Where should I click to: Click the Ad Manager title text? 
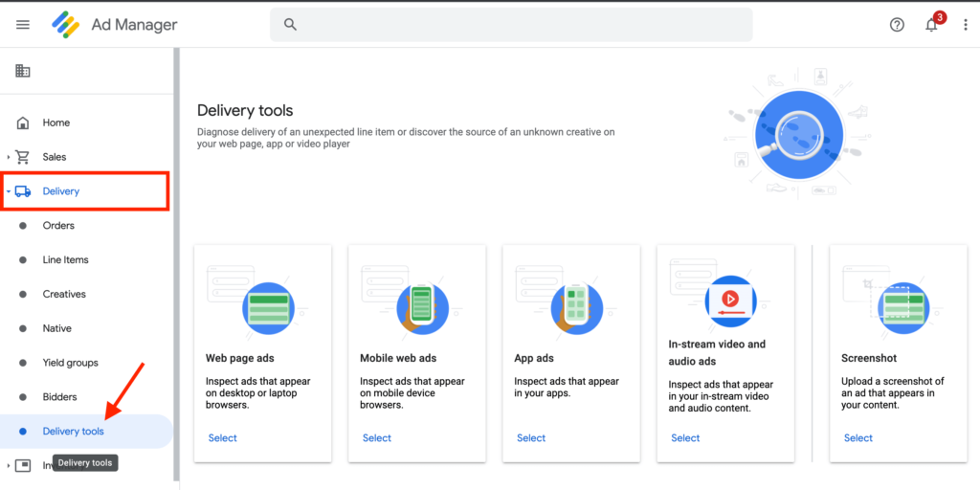coord(134,25)
